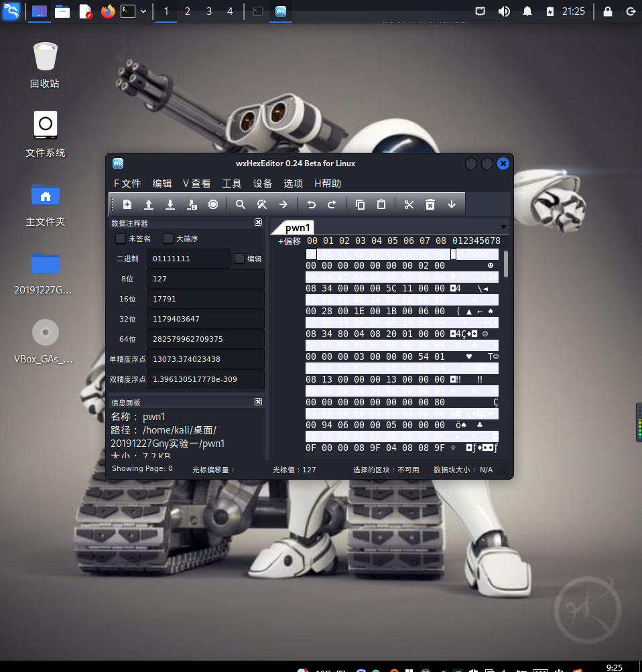Copy selection with the copy icon

(360, 205)
